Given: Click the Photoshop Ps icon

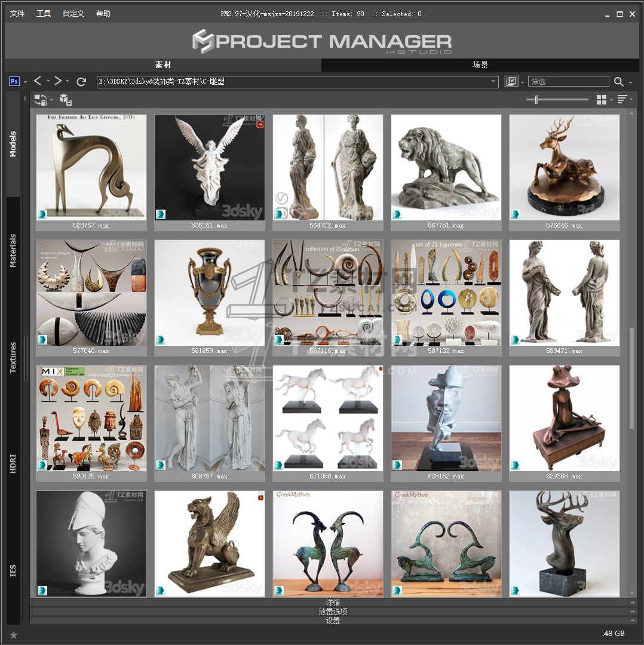Looking at the screenshot, I should click(15, 81).
